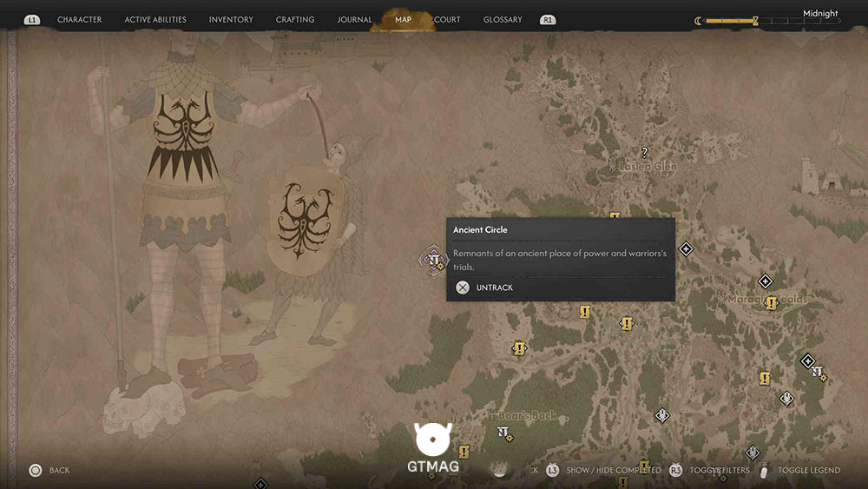The width and height of the screenshot is (868, 489).
Task: Click TOGGLE FILTERS with the R3 prompt
Action: pyautogui.click(x=719, y=470)
